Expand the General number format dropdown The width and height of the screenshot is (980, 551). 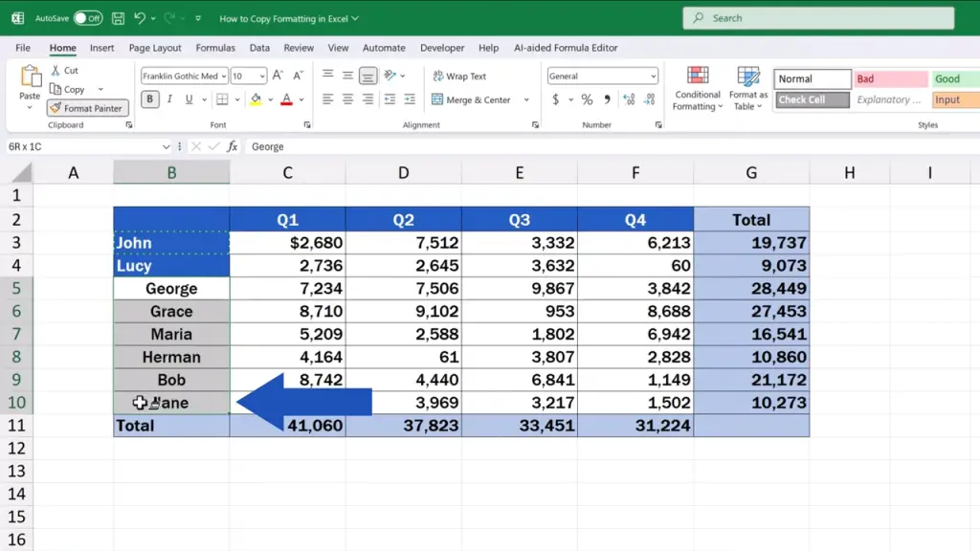654,77
